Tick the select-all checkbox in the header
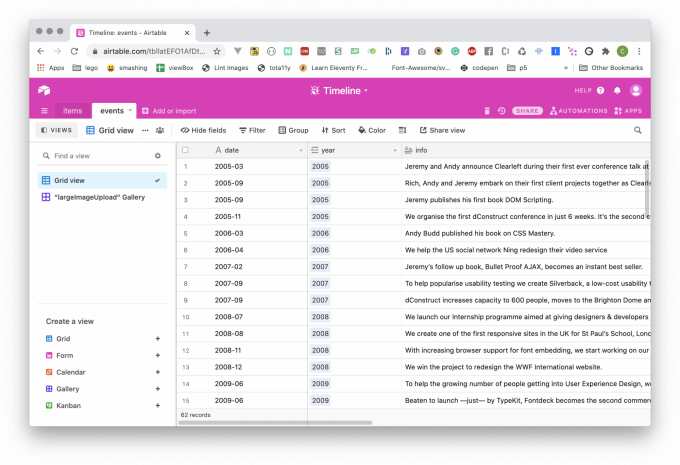Viewport: 680px width, 465px height. (x=185, y=150)
